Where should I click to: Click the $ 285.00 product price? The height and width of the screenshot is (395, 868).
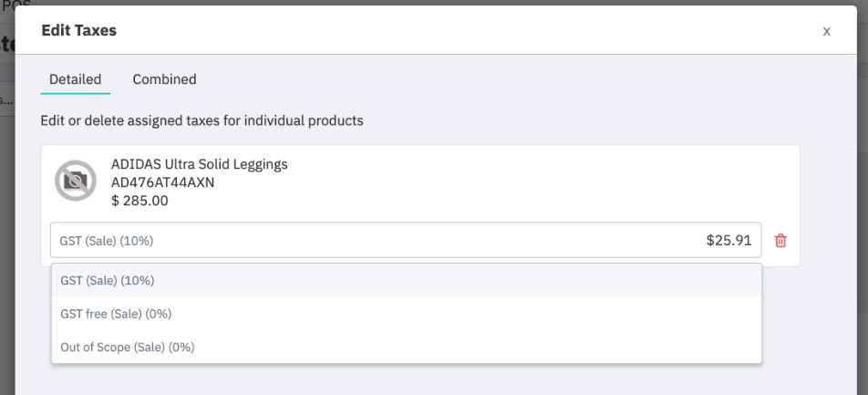point(139,201)
